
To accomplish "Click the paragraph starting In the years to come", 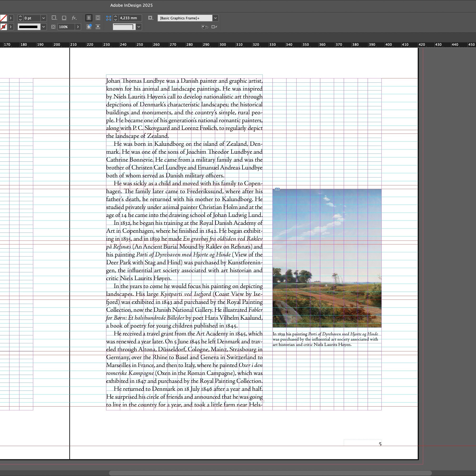I will coord(184,306).
